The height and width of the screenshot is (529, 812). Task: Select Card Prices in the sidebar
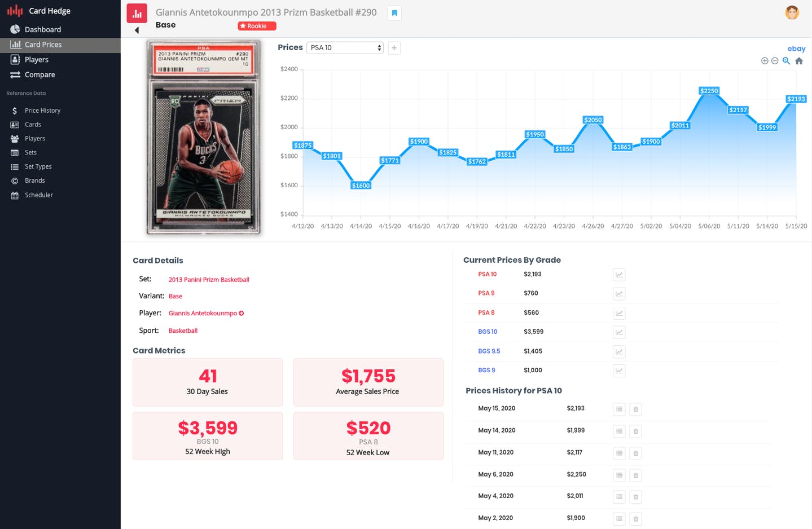[x=60, y=45]
